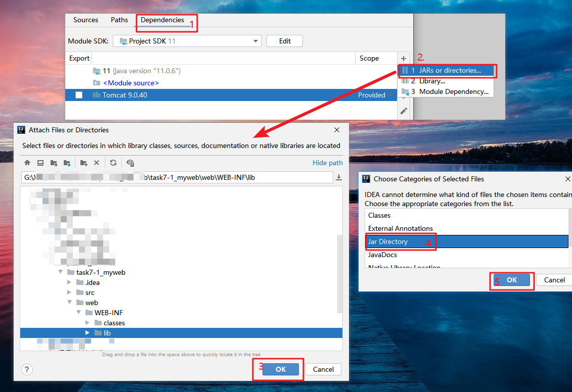Refresh the file tree

(x=113, y=163)
